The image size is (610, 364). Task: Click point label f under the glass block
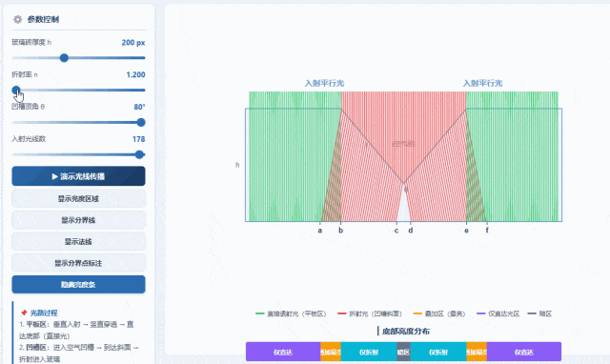[x=487, y=231]
